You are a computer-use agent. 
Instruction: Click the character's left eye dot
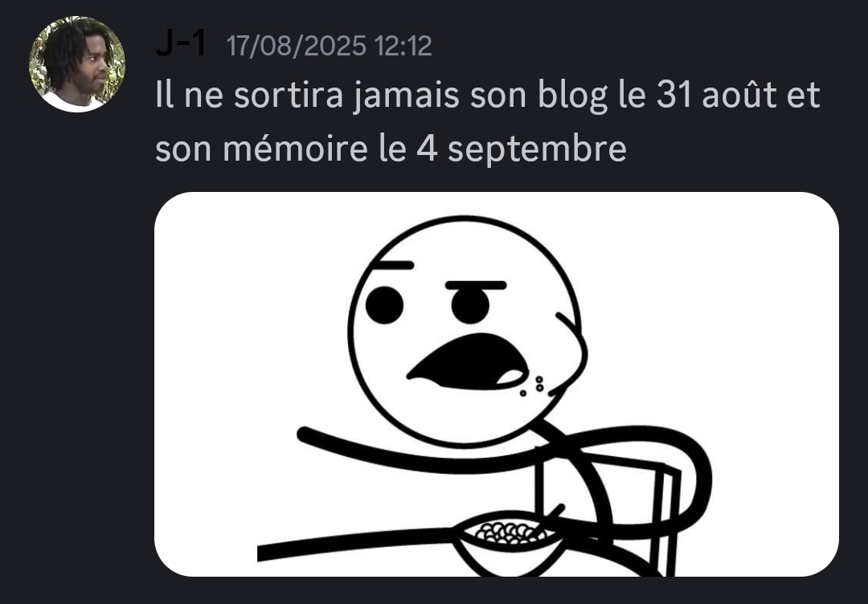pos(384,304)
